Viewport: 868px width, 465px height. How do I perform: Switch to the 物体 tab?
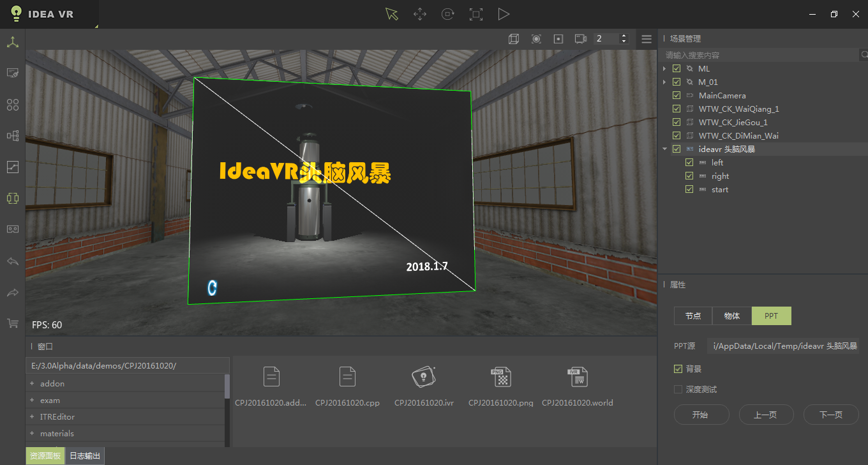(x=731, y=316)
